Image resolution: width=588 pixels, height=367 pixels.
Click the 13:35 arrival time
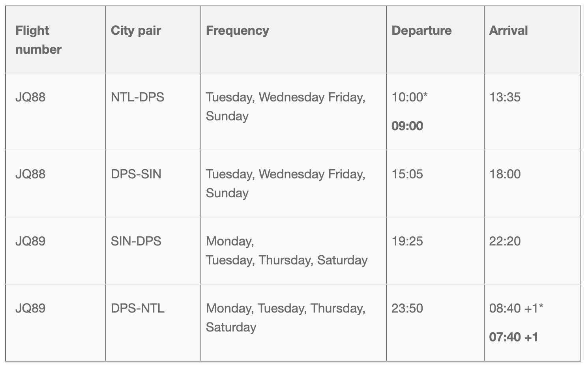505,97
